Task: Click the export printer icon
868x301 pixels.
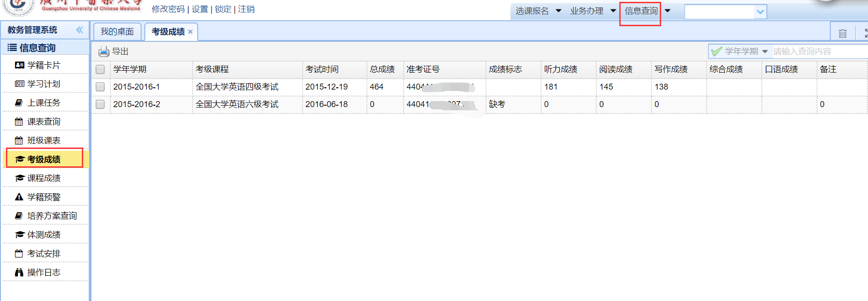Action: point(104,51)
